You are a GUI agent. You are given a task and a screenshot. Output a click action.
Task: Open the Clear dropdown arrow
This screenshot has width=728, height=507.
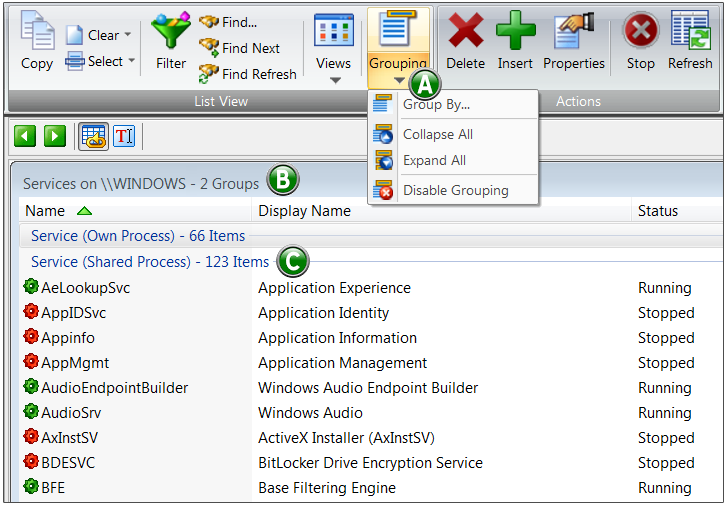click(x=128, y=35)
